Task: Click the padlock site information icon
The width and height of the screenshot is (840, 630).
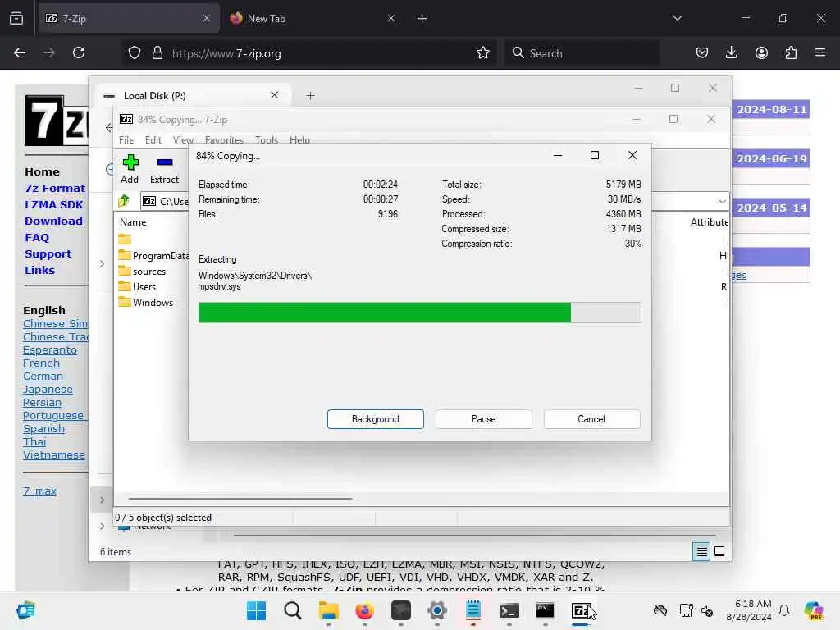Action: coord(157,52)
